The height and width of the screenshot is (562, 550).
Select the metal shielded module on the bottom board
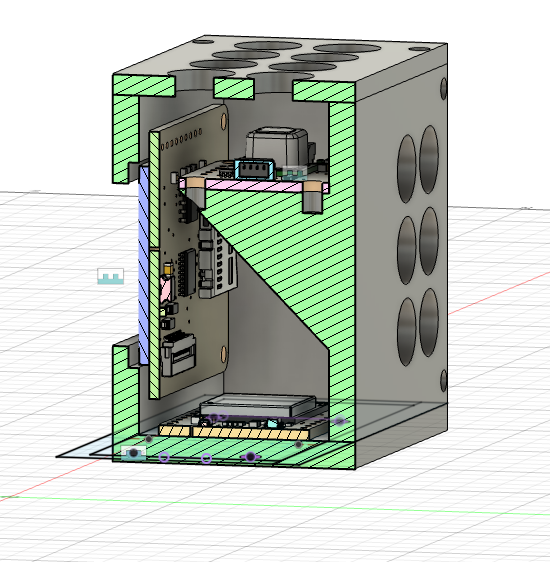258,404
